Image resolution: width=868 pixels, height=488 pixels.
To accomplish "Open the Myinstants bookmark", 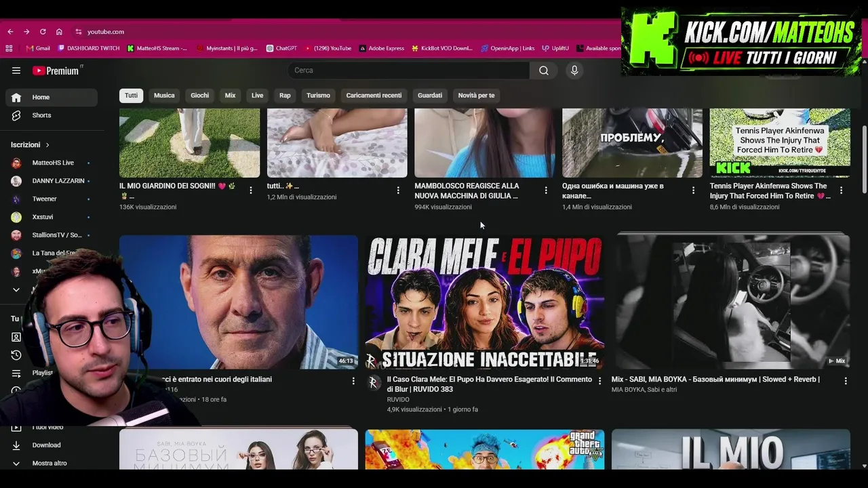I will 227,48.
